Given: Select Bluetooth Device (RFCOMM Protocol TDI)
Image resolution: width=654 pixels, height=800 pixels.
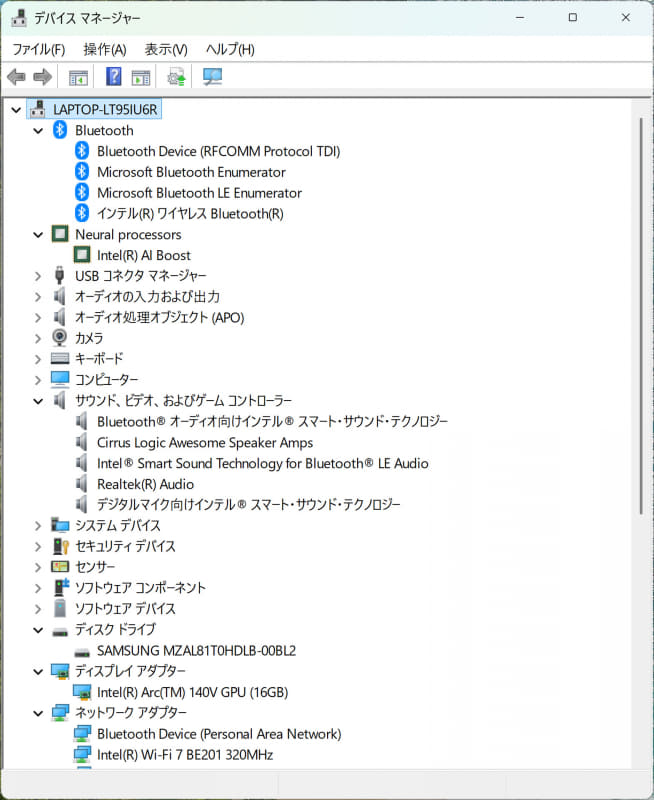Looking at the screenshot, I should 218,151.
